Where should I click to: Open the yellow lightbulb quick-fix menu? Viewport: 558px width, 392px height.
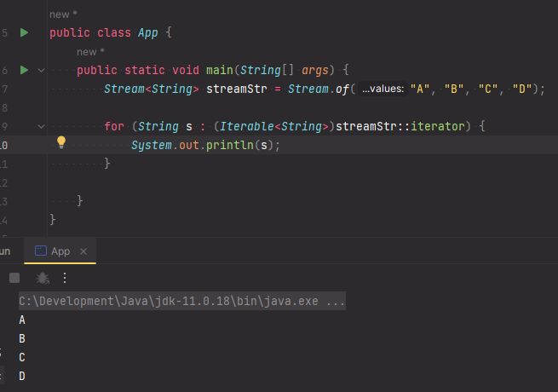(x=61, y=142)
